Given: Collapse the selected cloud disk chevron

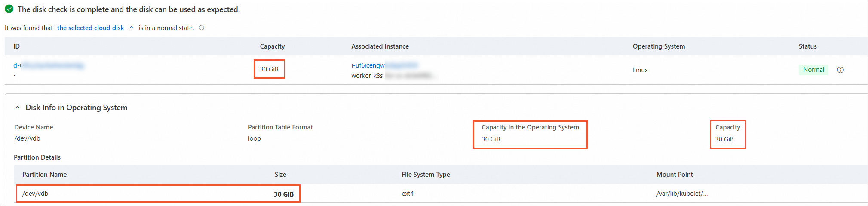Looking at the screenshot, I should coord(132,28).
